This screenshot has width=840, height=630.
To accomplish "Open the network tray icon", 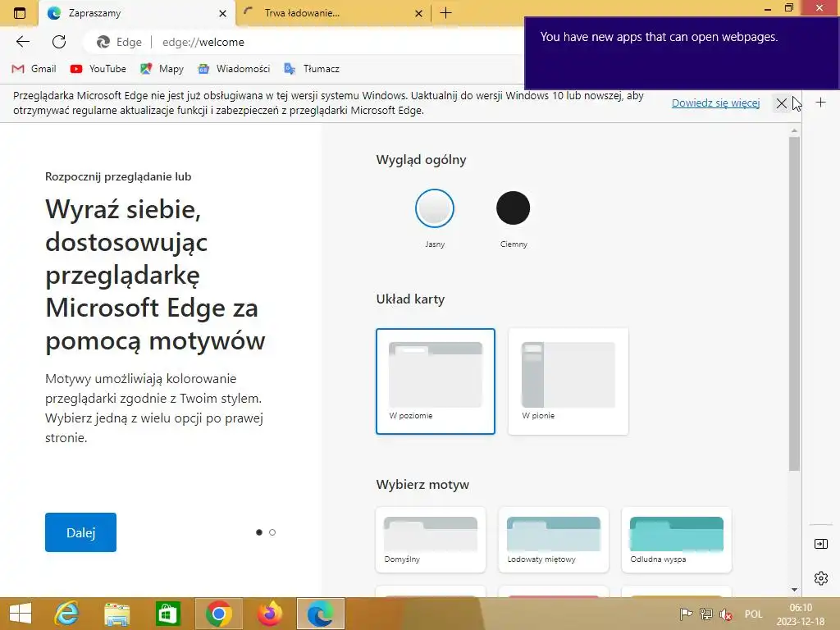I will click(706, 614).
